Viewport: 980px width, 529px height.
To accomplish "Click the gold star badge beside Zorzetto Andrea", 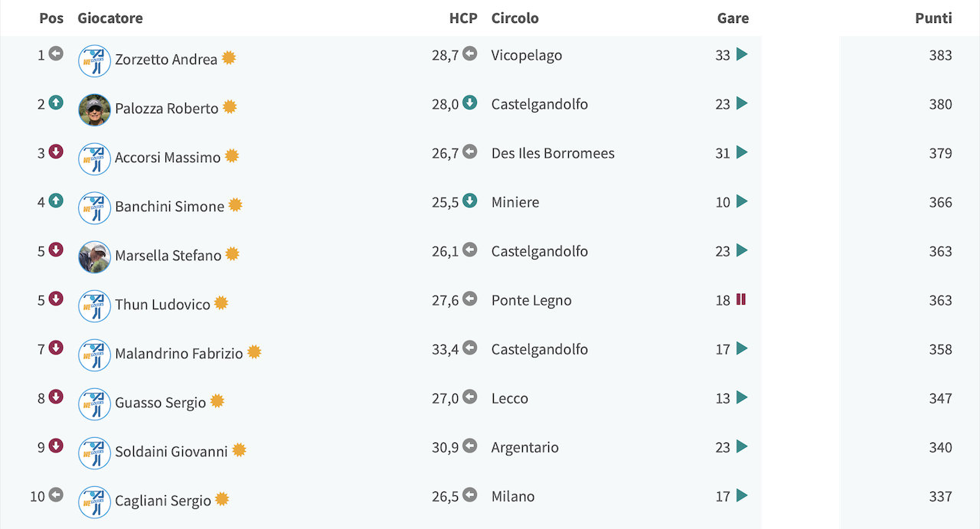I will pos(229,58).
